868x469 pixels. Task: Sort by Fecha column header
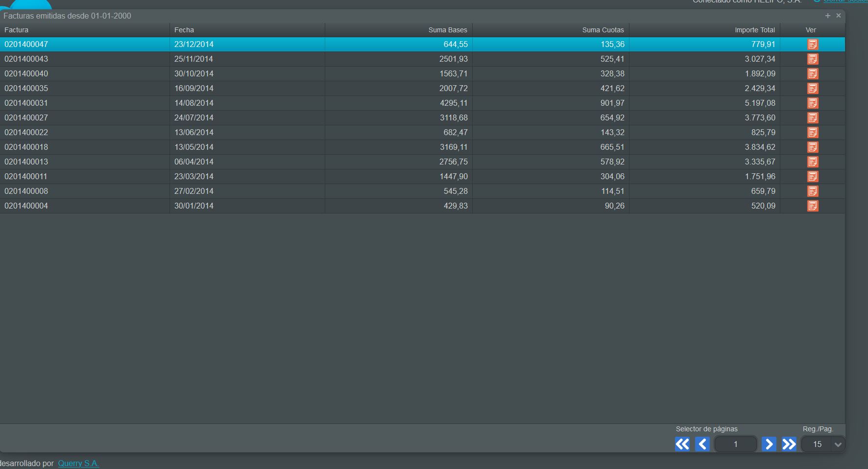184,30
